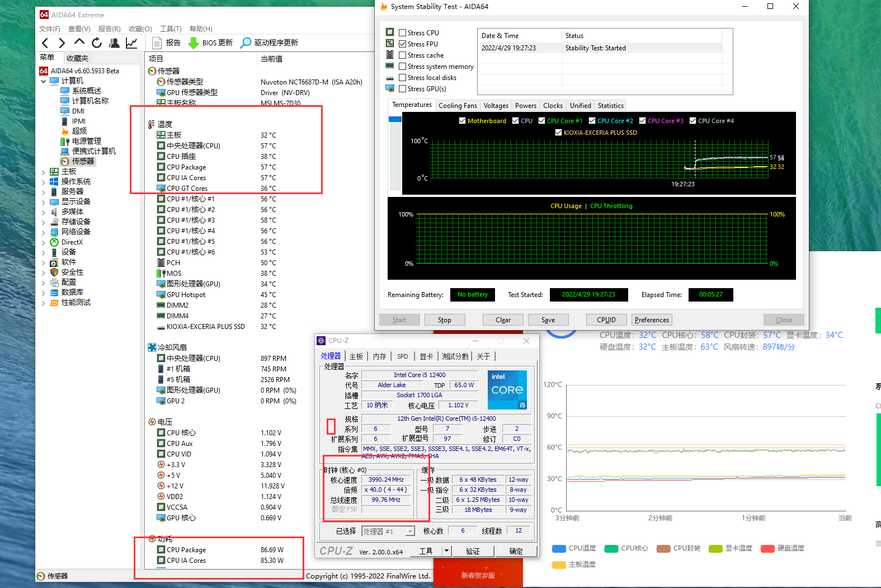The image size is (881, 588).
Task: Click the 报告 report toolbar icon
Action: [x=157, y=43]
